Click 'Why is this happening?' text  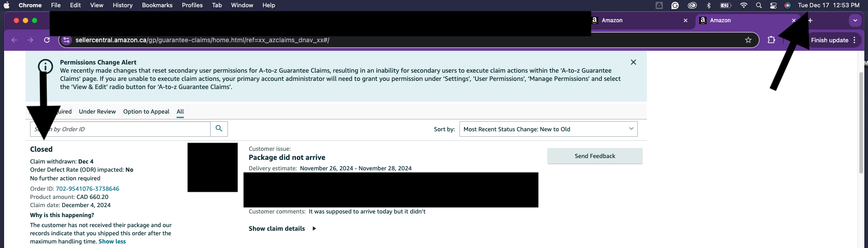click(62, 215)
